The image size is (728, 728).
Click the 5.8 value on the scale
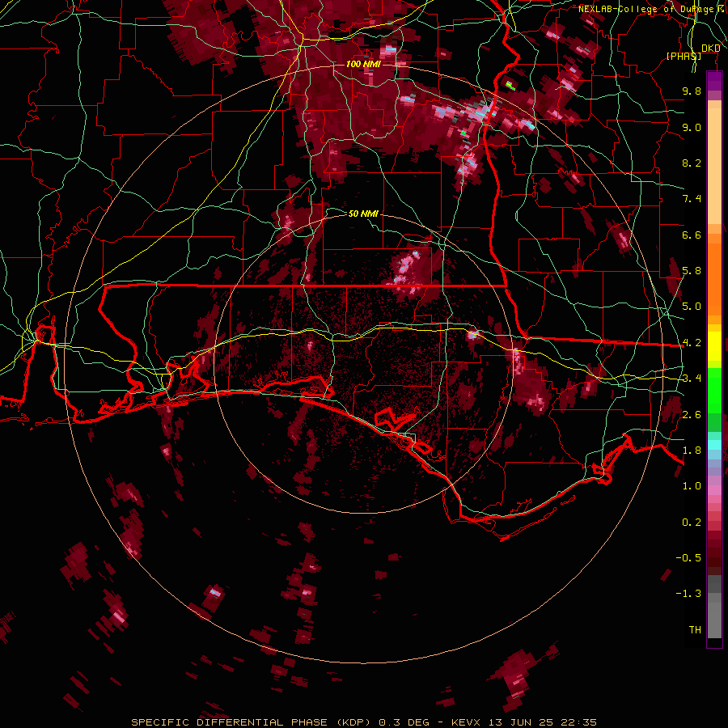692,271
